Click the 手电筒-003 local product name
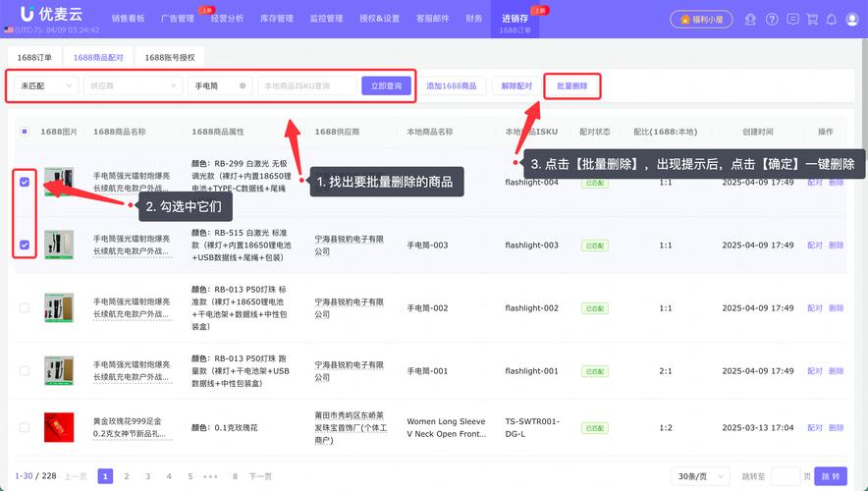 click(427, 245)
